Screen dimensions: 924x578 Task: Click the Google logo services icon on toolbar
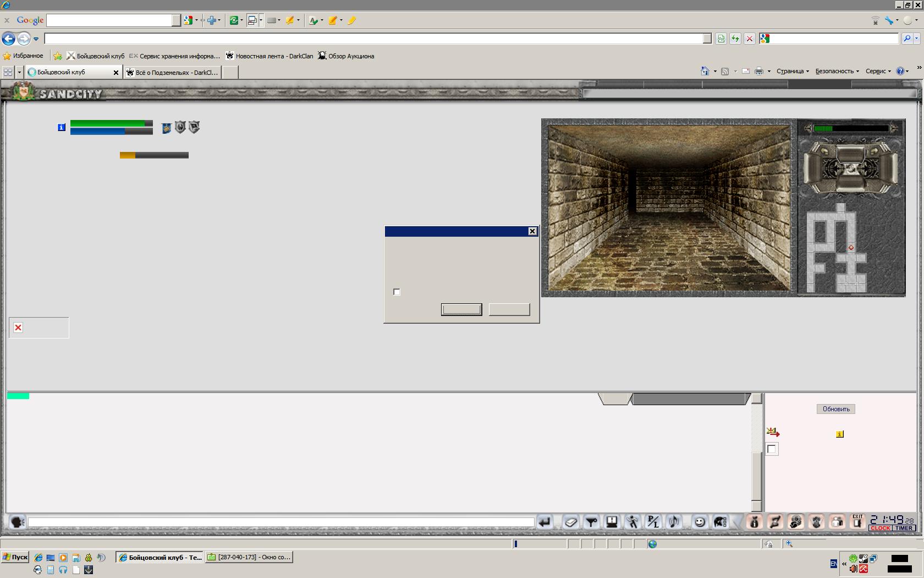pyautogui.click(x=188, y=20)
